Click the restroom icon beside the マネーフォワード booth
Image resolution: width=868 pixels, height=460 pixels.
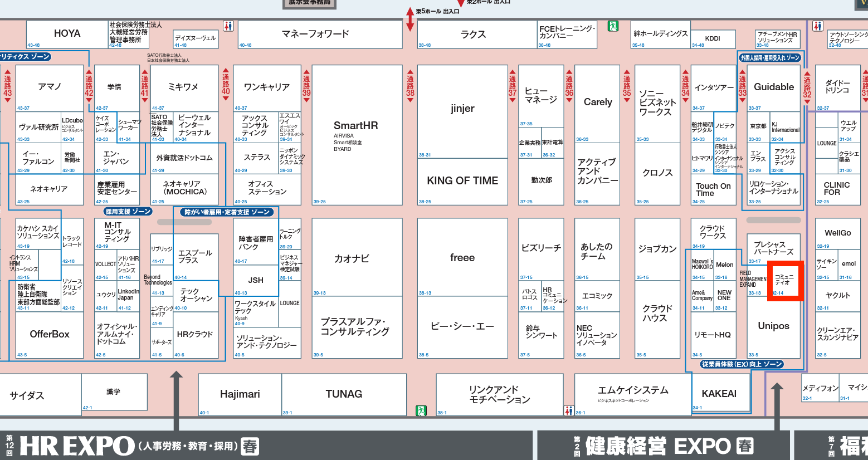(228, 26)
